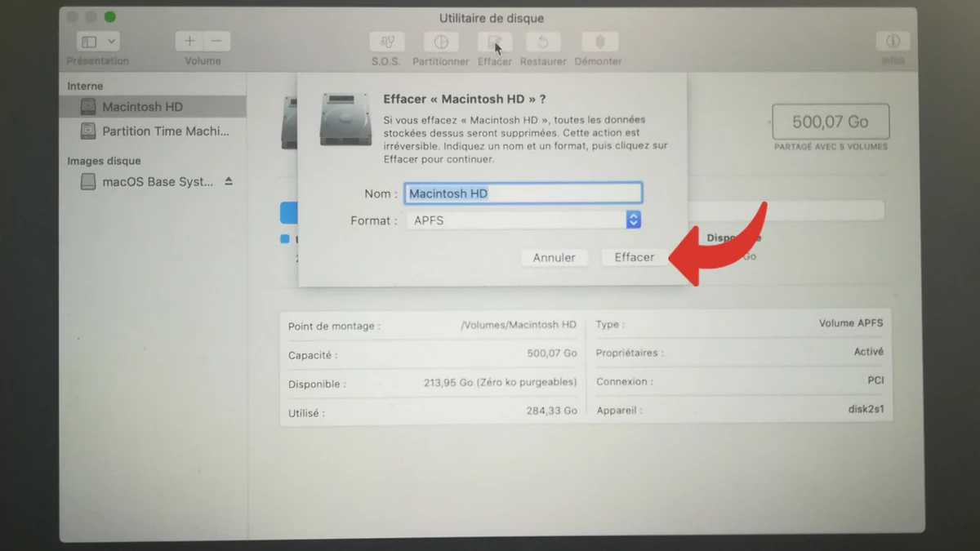980x551 pixels.
Task: Click the Activé owners value
Action: click(868, 352)
